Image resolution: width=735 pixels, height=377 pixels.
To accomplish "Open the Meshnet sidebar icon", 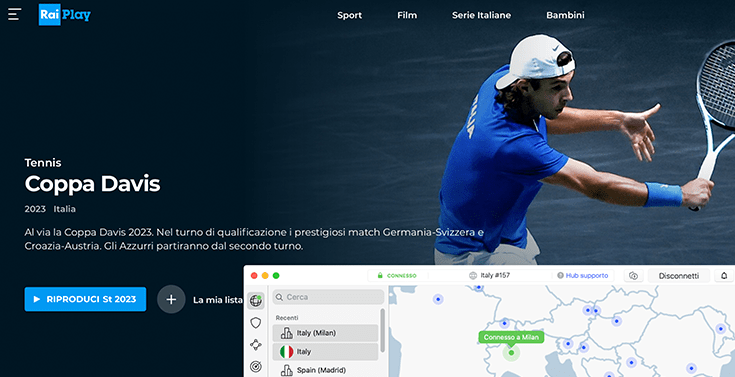I will click(255, 345).
